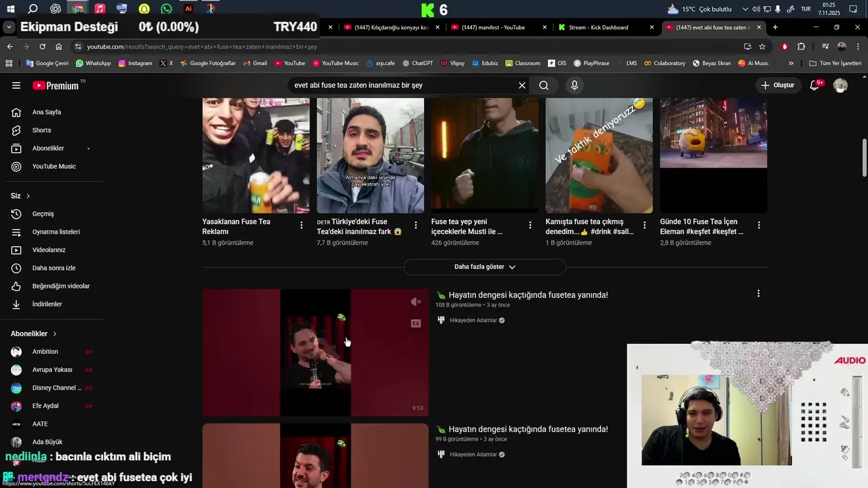The image size is (868, 488).
Task: Open the WhatsApp bookmark
Action: click(94, 63)
